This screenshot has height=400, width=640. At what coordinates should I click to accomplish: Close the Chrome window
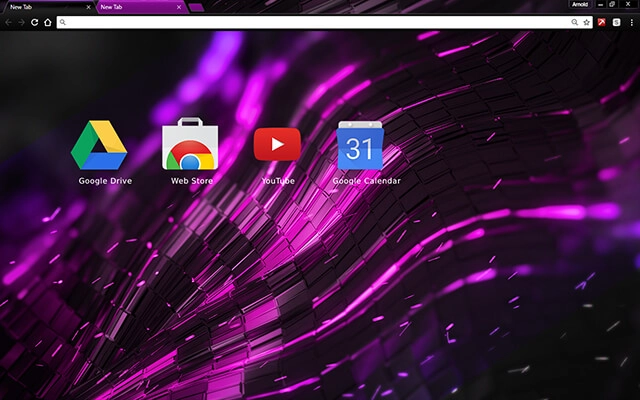628,4
